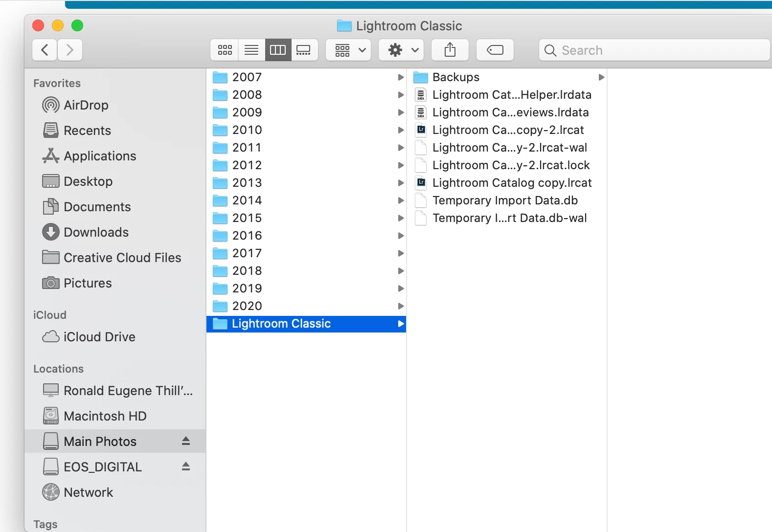The height and width of the screenshot is (532, 772).
Task: Select Lightroom Ca...copy-2.lrcat catalog
Action: point(507,130)
